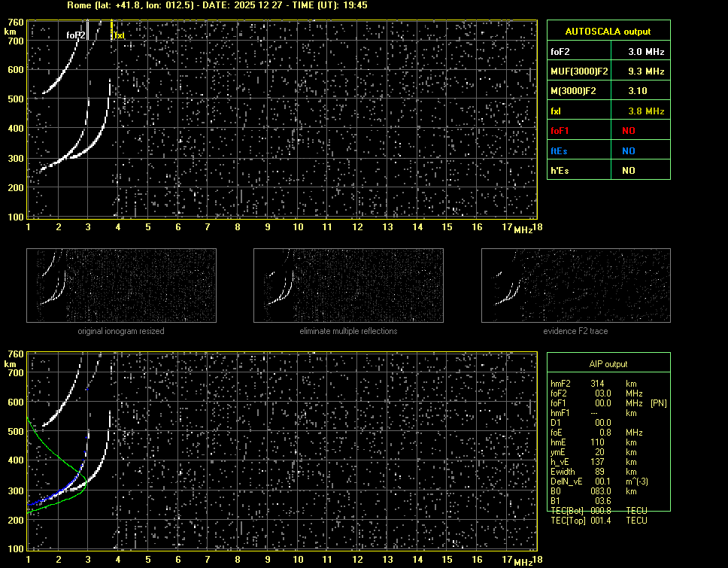The width and height of the screenshot is (728, 568).
Task: Click the blue ftEs row label
Action: point(559,150)
